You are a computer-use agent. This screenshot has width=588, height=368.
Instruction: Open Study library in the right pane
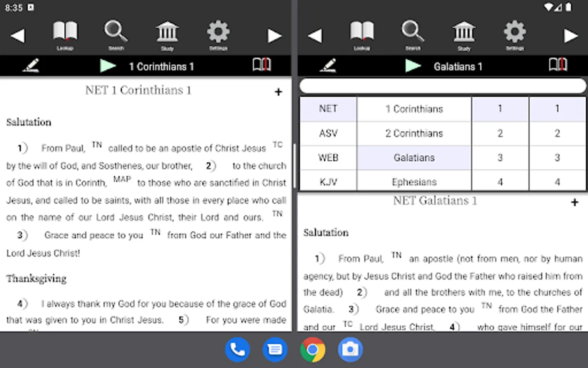pyautogui.click(x=464, y=36)
